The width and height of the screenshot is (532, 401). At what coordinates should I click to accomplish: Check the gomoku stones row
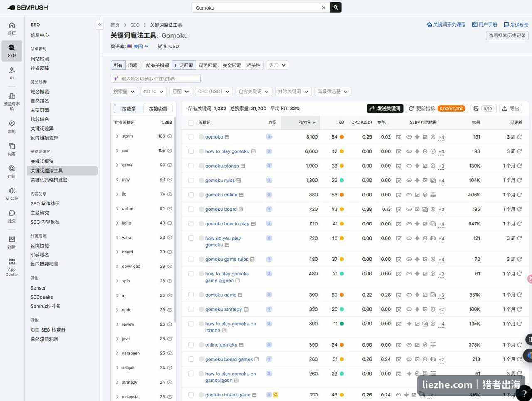[191, 166]
